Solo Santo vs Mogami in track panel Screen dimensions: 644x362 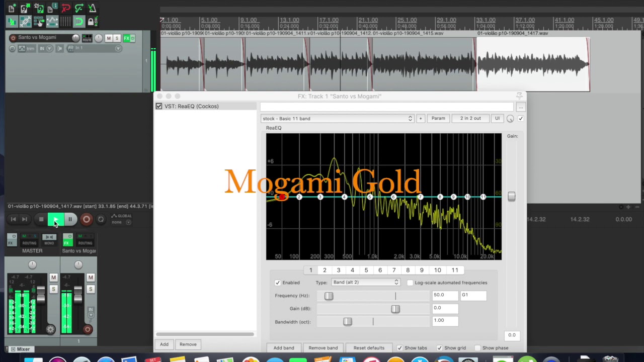tap(117, 38)
